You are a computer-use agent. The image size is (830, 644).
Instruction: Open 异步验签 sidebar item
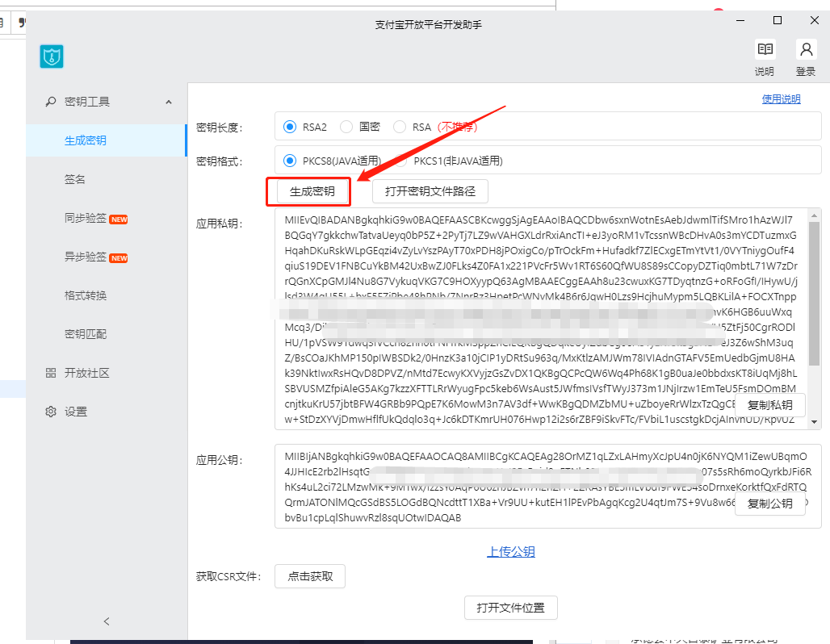tap(107, 257)
